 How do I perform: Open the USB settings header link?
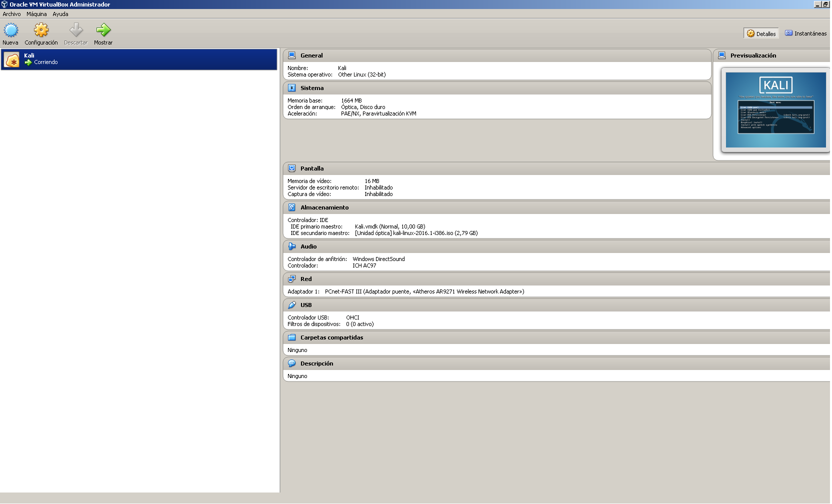click(306, 305)
